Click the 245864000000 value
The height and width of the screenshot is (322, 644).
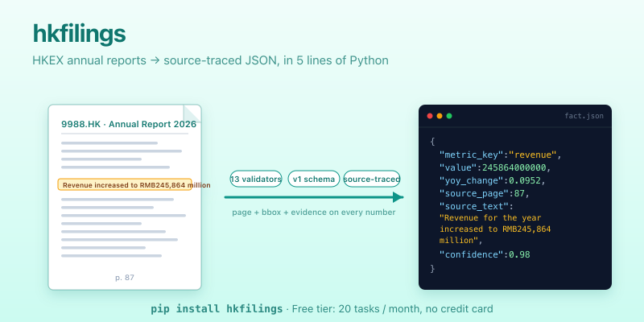[514, 167]
